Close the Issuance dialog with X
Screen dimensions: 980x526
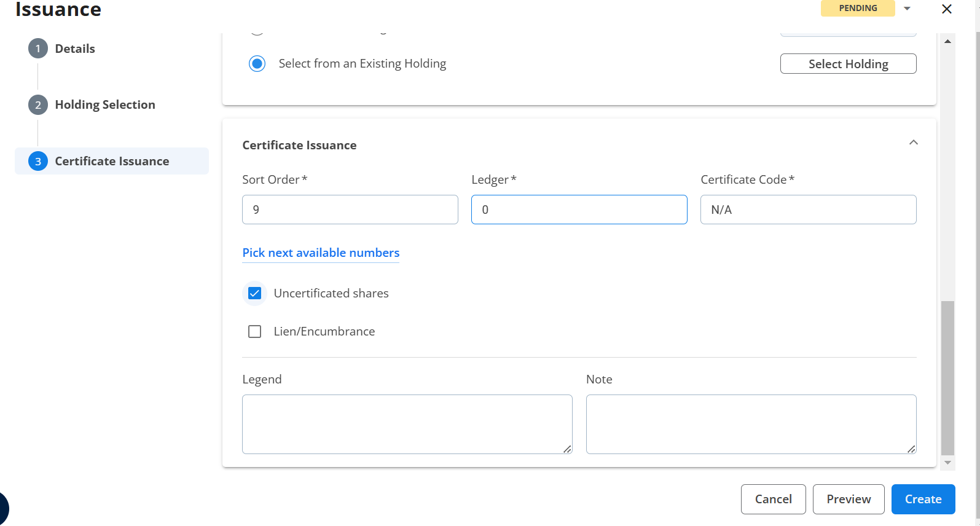pyautogui.click(x=947, y=9)
